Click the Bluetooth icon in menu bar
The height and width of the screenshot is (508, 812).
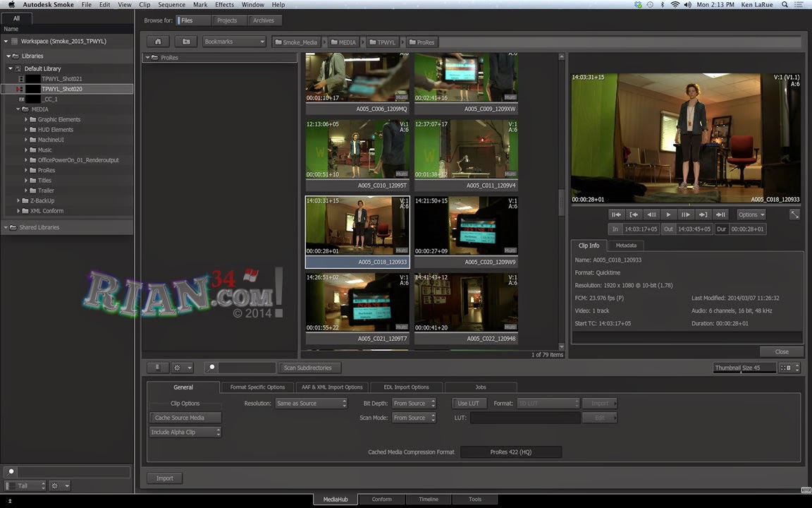(663, 5)
